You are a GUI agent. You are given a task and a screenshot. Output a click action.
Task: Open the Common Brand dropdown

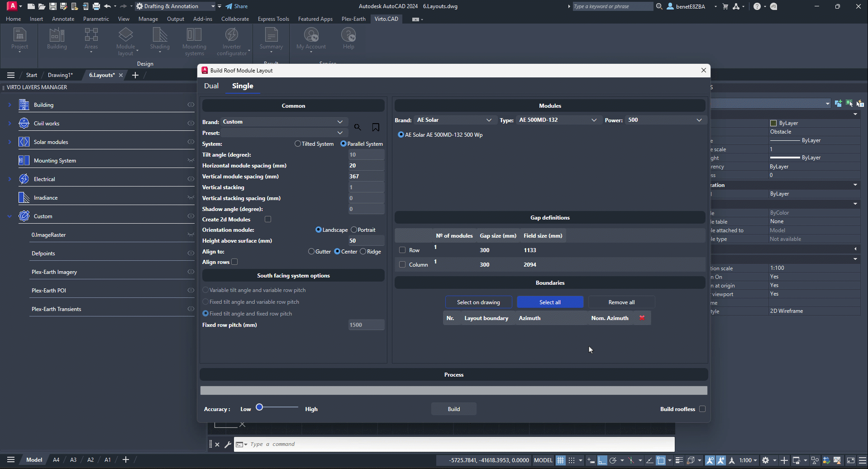coord(284,122)
